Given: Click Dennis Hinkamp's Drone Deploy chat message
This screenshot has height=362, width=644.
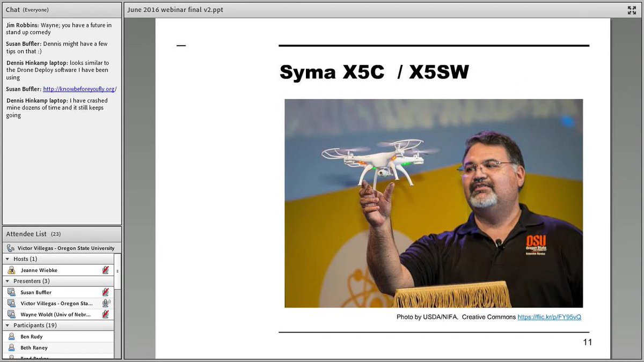Looking at the screenshot, I should pyautogui.click(x=57, y=70).
